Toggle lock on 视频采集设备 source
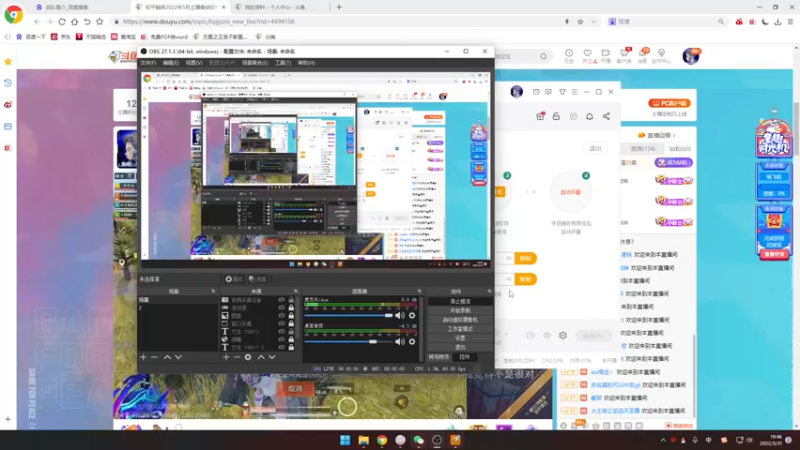800x450 pixels. pyautogui.click(x=291, y=300)
